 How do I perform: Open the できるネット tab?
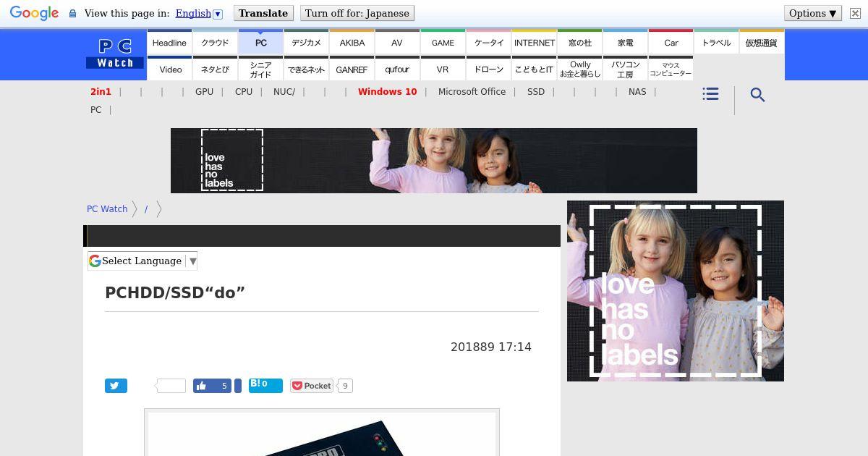(x=306, y=69)
